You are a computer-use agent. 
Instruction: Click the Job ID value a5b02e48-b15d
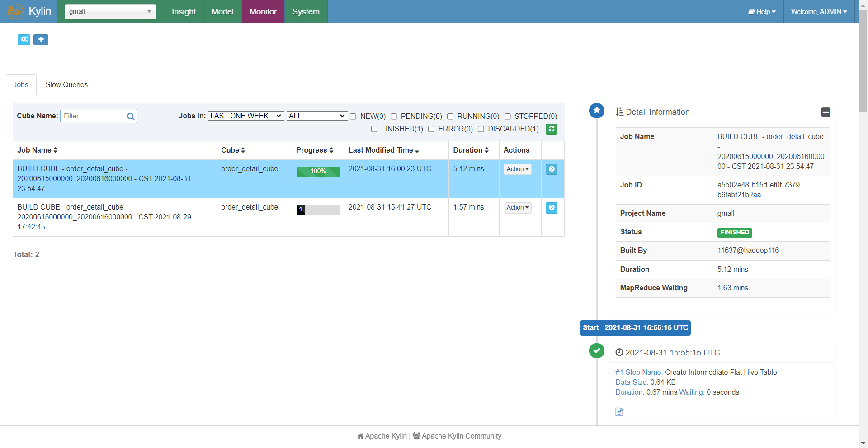click(759, 190)
